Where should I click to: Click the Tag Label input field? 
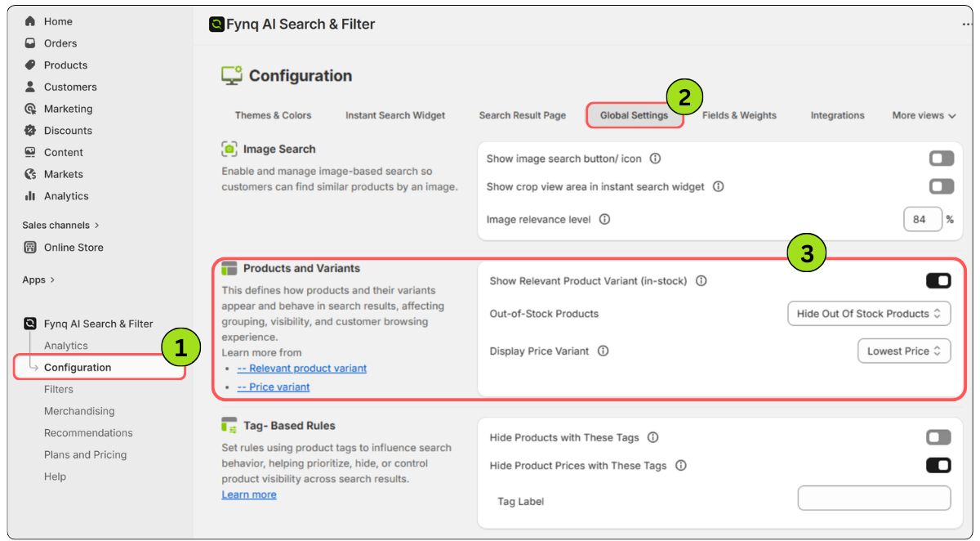coord(874,498)
